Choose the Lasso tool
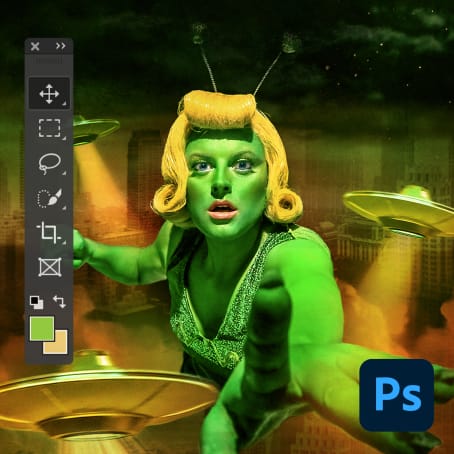The height and width of the screenshot is (454, 454). (x=49, y=164)
